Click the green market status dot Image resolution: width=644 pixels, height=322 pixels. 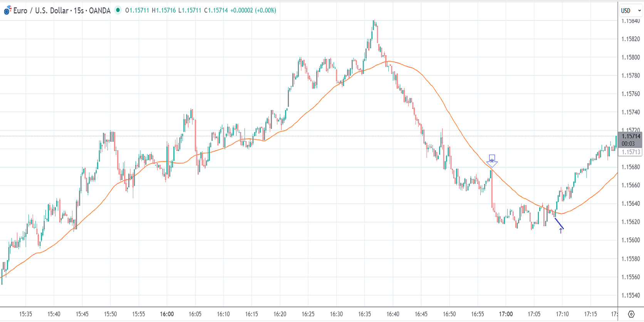[x=118, y=10]
